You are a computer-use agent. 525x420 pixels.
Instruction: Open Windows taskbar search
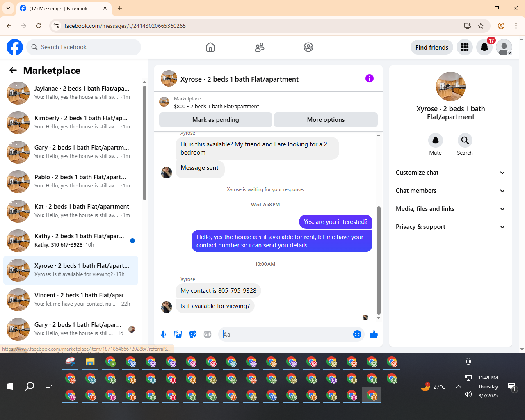click(x=30, y=386)
